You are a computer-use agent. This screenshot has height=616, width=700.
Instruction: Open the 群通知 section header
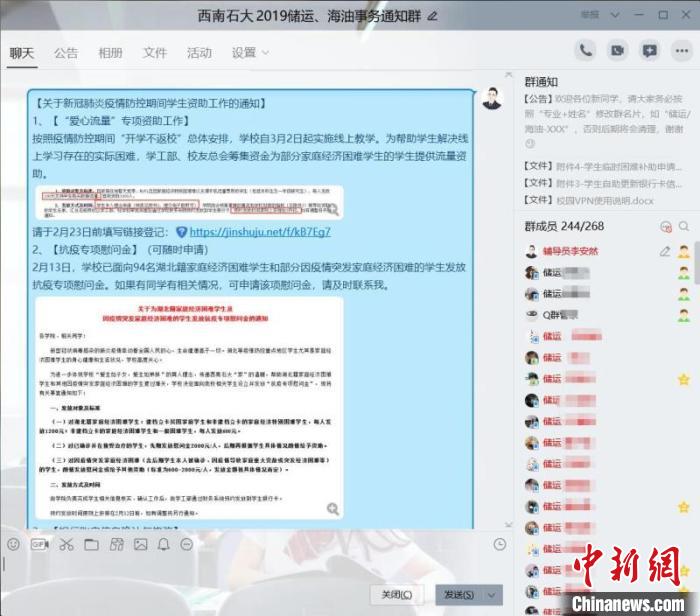[x=541, y=82]
